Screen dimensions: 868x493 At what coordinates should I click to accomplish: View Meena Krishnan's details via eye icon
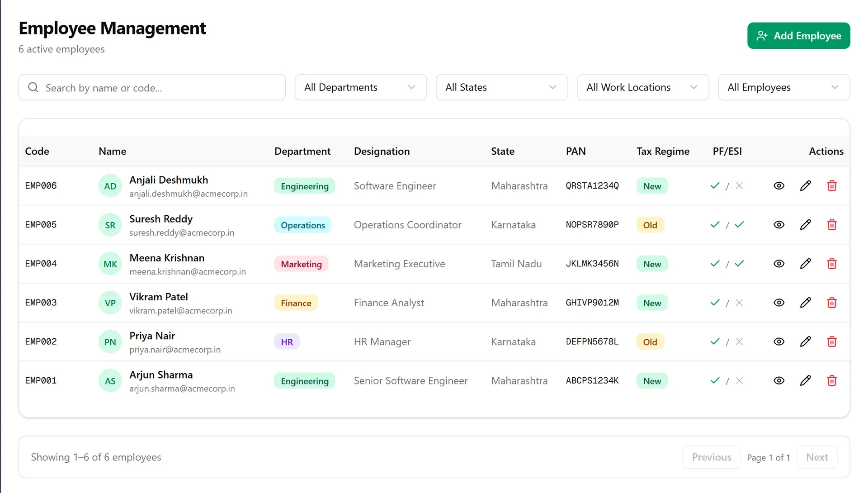(x=778, y=264)
